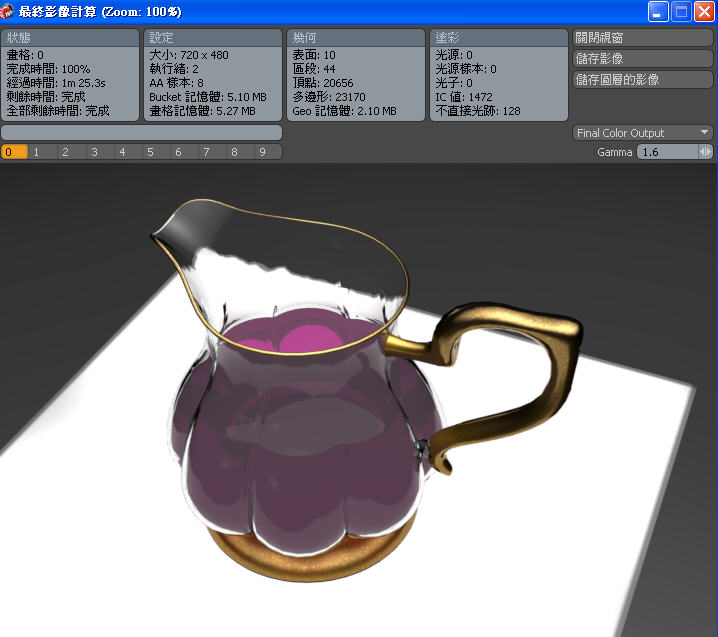Screen dimensions: 718x637
Task: Click 儲存圖層的影像 button
Action: pos(642,80)
